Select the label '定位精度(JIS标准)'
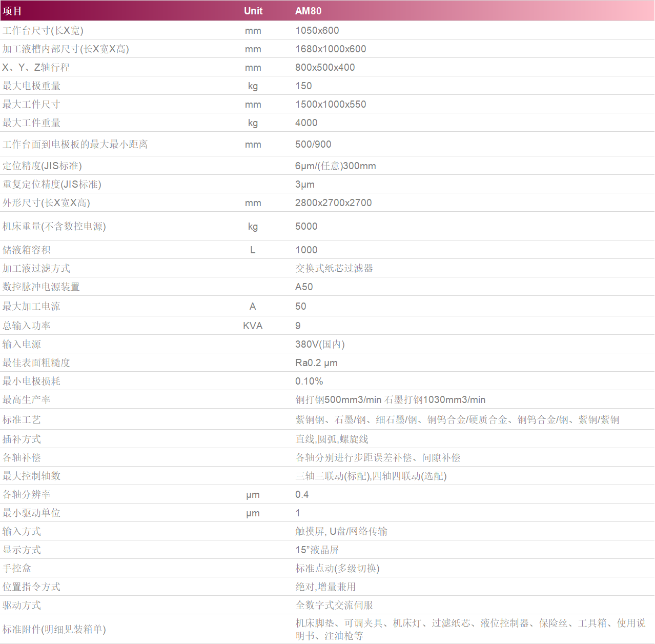 tap(42, 166)
